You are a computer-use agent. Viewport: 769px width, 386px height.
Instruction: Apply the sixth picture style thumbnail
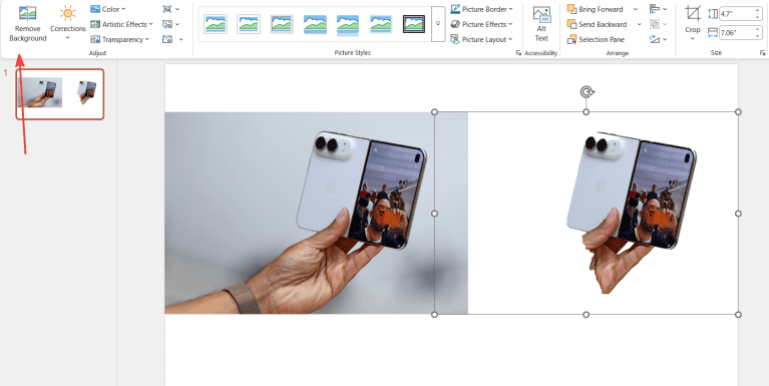pos(381,24)
